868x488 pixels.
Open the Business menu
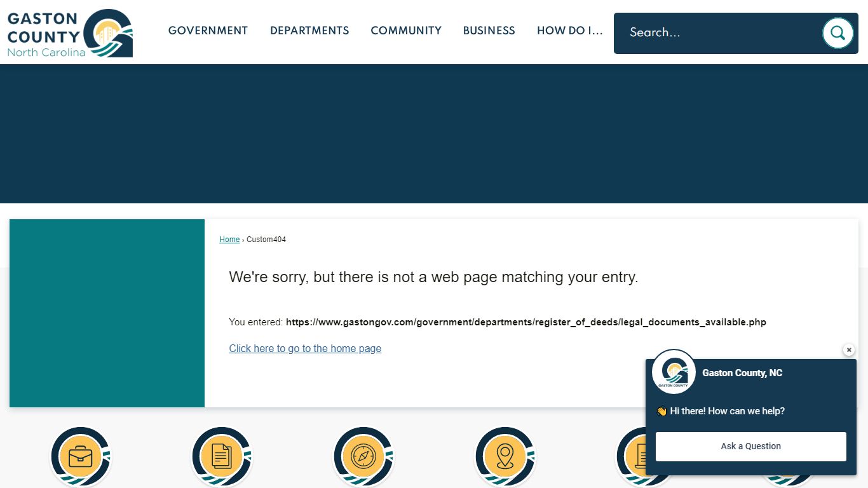[x=489, y=30]
